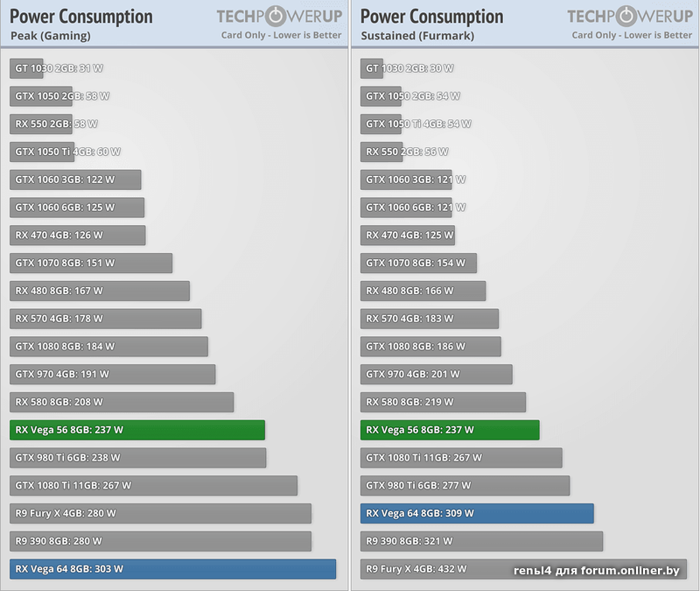Click 'RX 580 8GB: 219 W' bar

tap(444, 402)
